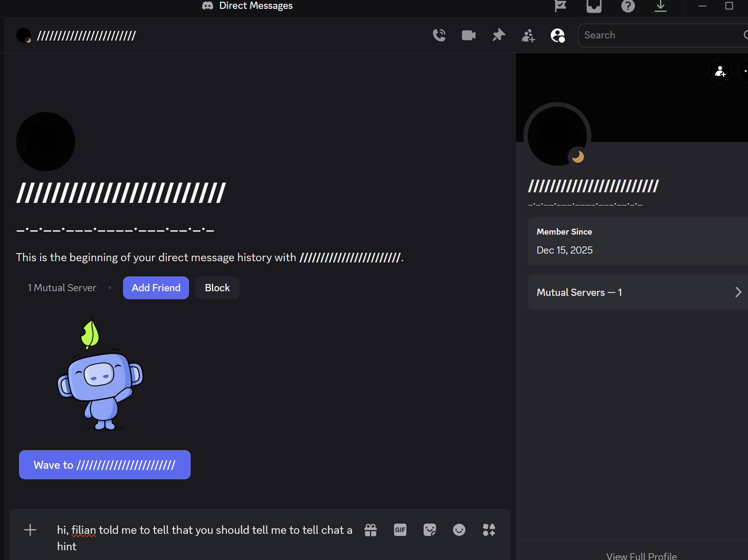
Task: Click the idle moon status badge on profile
Action: pos(578,157)
